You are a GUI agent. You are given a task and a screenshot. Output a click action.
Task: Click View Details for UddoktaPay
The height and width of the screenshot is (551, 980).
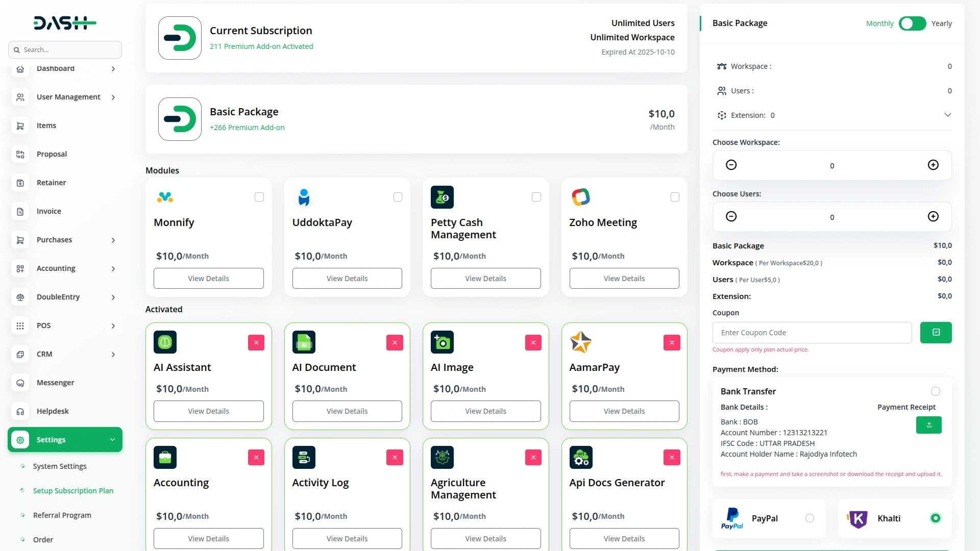tap(347, 279)
